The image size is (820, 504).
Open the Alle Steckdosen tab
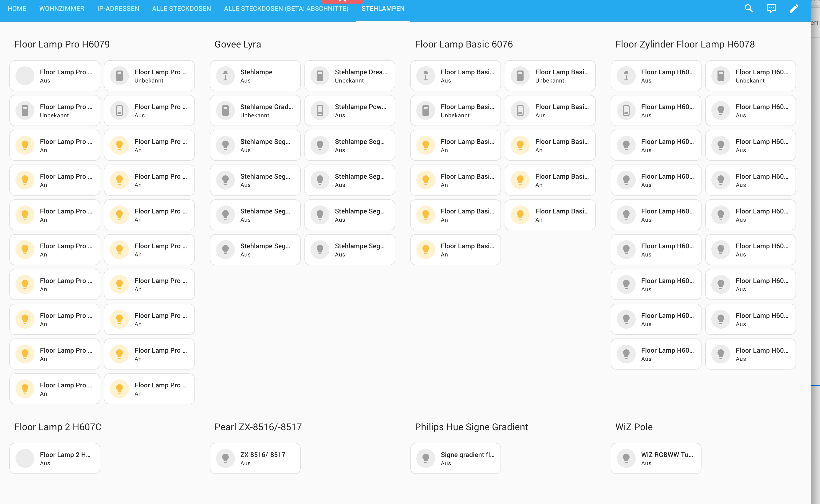click(181, 9)
